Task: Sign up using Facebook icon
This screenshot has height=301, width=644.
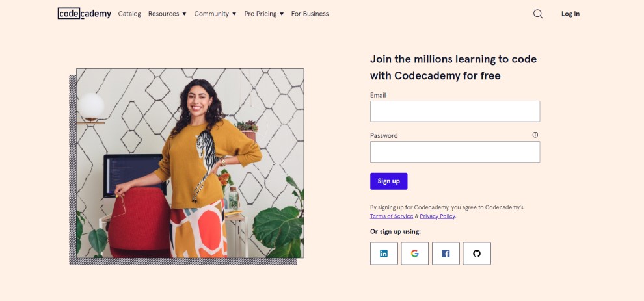Action: coord(446,254)
